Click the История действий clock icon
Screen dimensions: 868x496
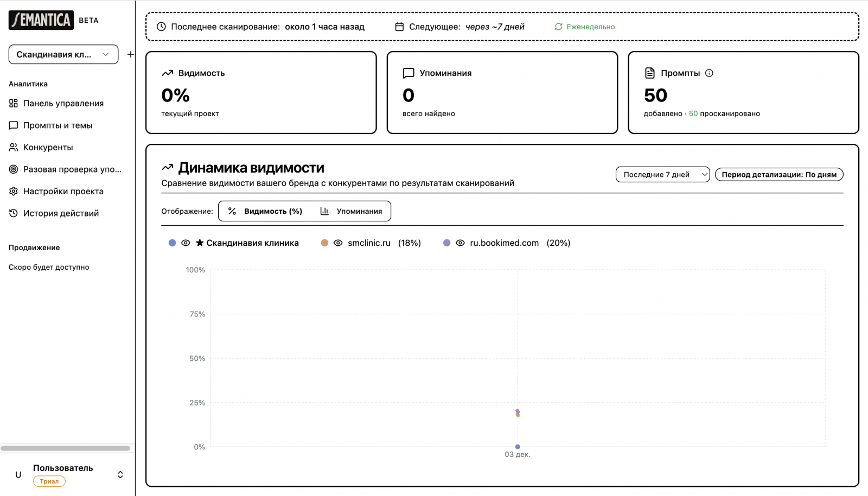click(14, 213)
